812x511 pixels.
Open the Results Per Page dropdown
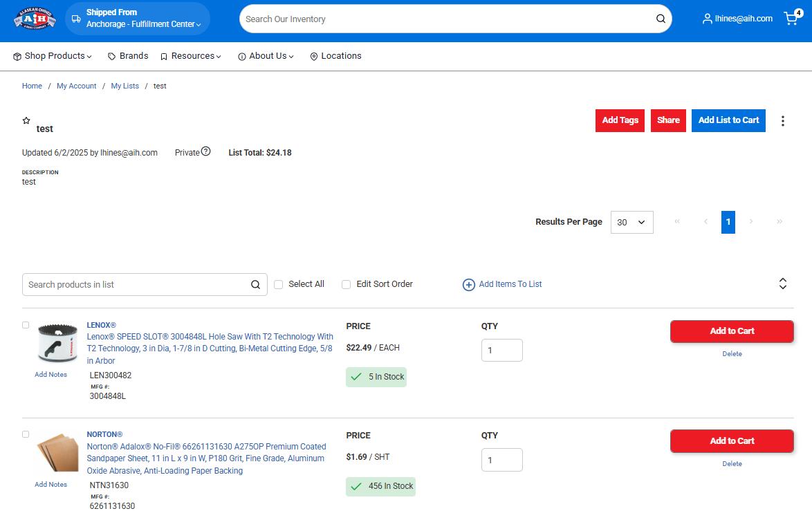pyautogui.click(x=631, y=222)
